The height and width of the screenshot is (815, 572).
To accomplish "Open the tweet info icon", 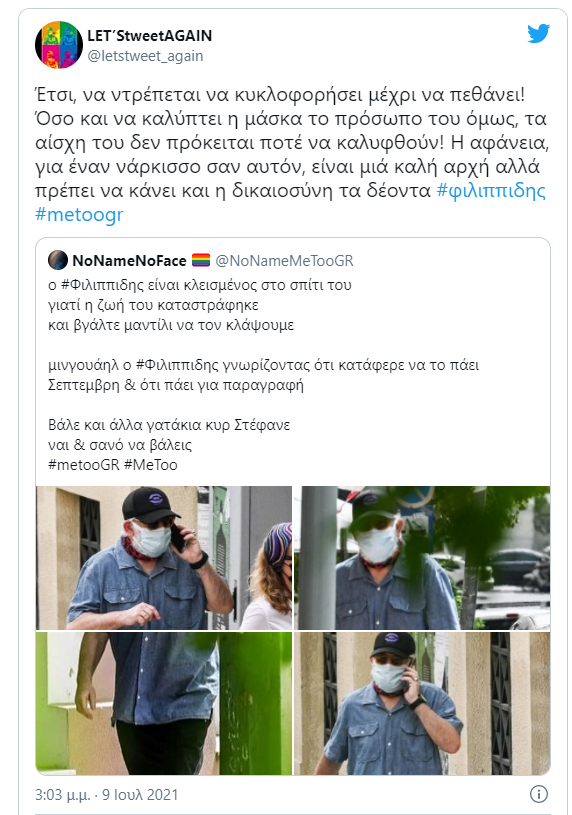I will pyautogui.click(x=539, y=794).
